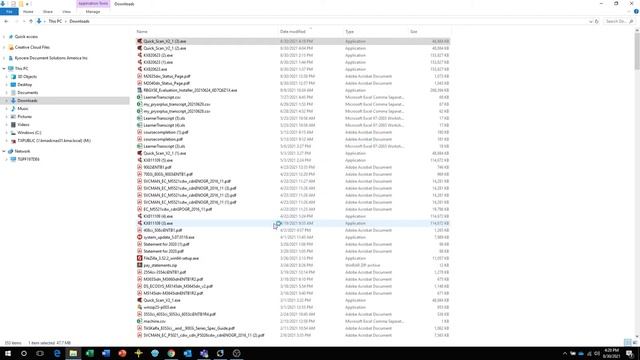Select the Application Tools contextual tab
Image resolution: width=640 pixels, height=360 pixels.
pos(93,4)
